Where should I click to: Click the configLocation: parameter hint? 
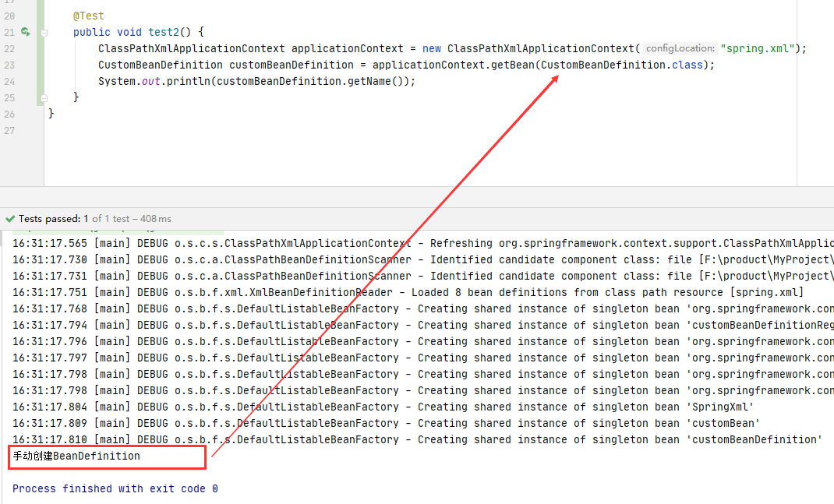pyautogui.click(x=680, y=48)
